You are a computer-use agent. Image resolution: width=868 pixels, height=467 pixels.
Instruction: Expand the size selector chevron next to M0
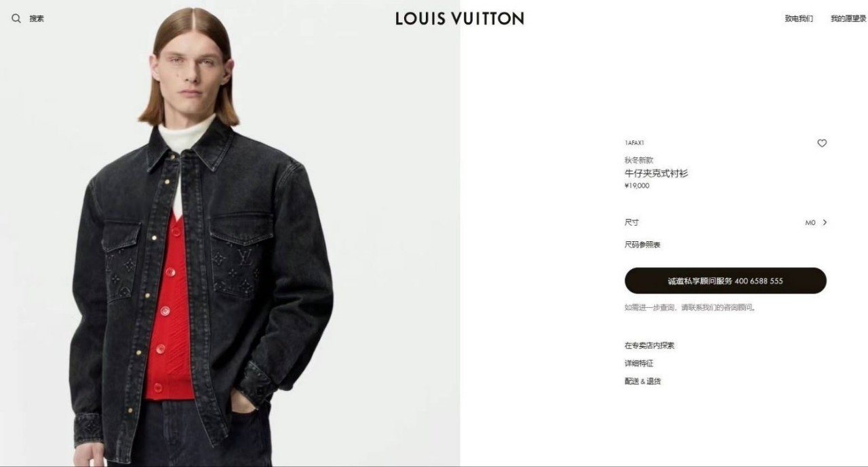(x=825, y=222)
